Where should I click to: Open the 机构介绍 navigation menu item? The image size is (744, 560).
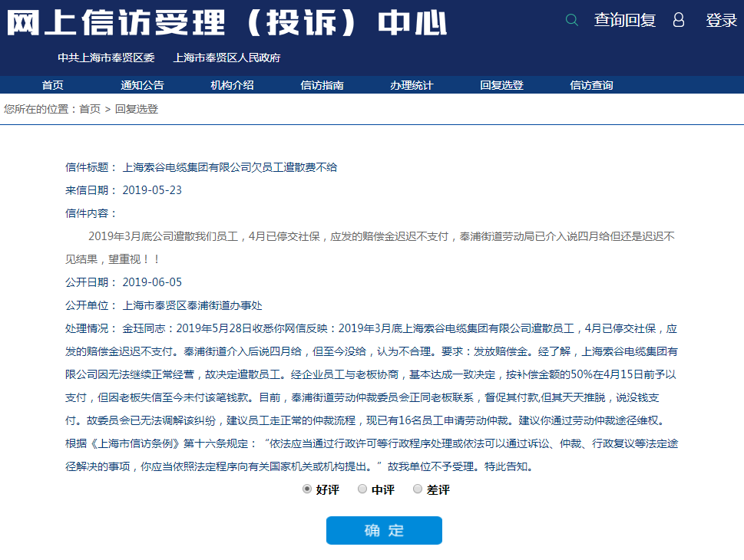(x=232, y=85)
